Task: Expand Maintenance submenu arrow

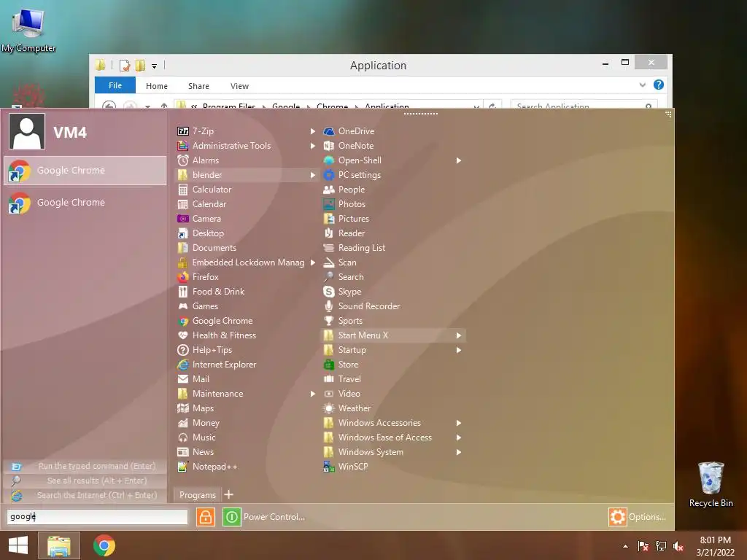Action: tap(312, 394)
